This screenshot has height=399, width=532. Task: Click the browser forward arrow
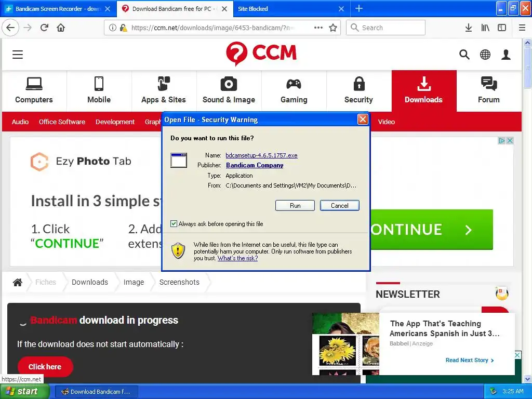coord(28,28)
